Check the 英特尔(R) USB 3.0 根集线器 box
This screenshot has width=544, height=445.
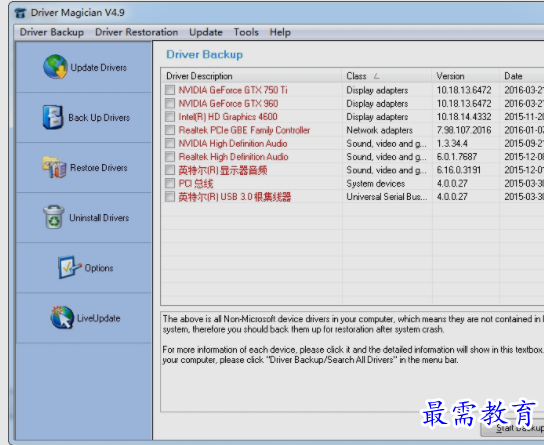(170, 197)
